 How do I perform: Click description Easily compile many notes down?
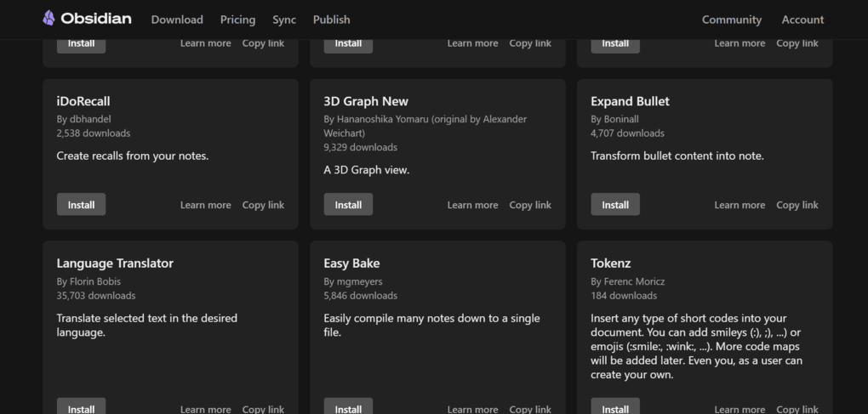(x=431, y=326)
